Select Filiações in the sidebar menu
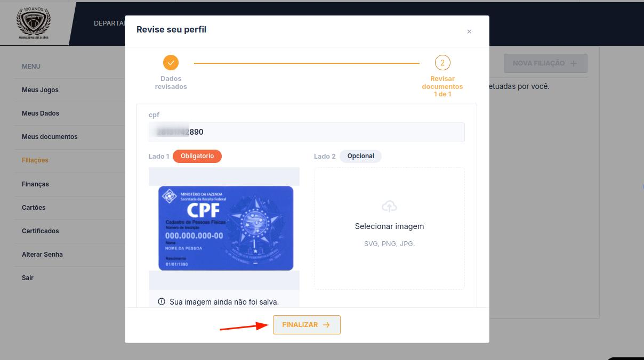The image size is (644, 360). click(35, 160)
